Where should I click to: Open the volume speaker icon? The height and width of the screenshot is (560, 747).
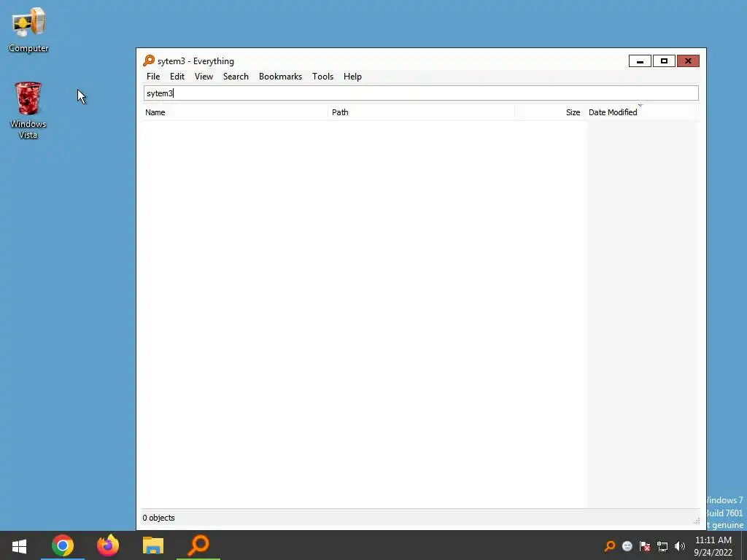coord(680,546)
